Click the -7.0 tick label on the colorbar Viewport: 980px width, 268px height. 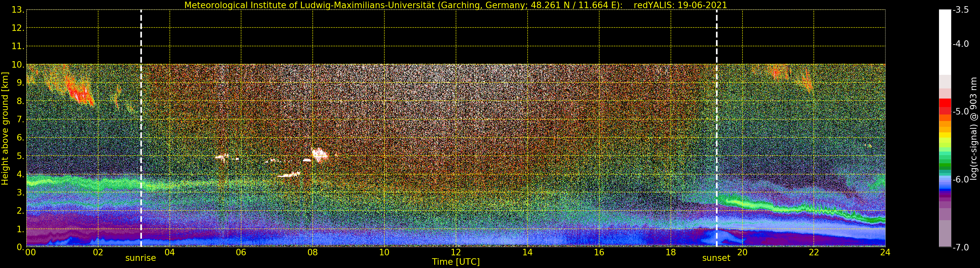click(960, 248)
